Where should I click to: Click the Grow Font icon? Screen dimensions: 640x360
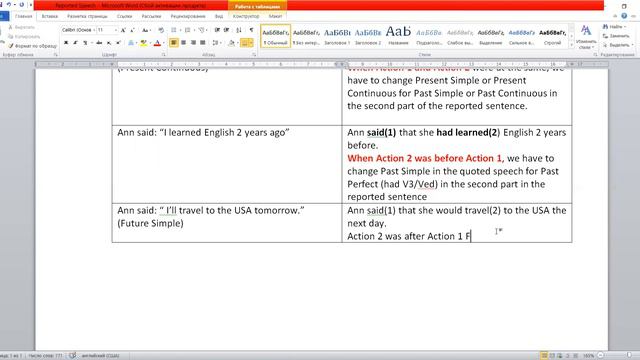pos(123,30)
